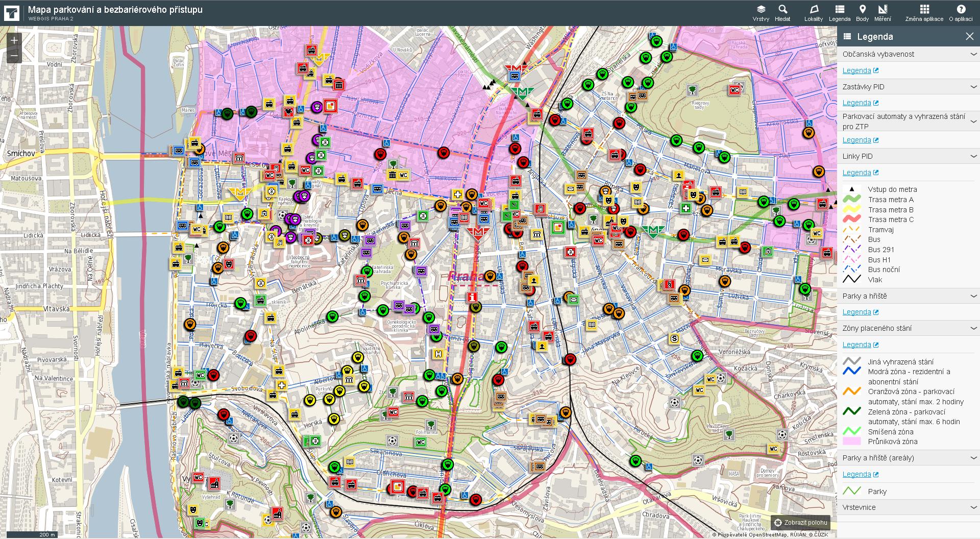Click the green cross pharmacy icon on map
This screenshot has height=539, width=980.
click(687, 208)
